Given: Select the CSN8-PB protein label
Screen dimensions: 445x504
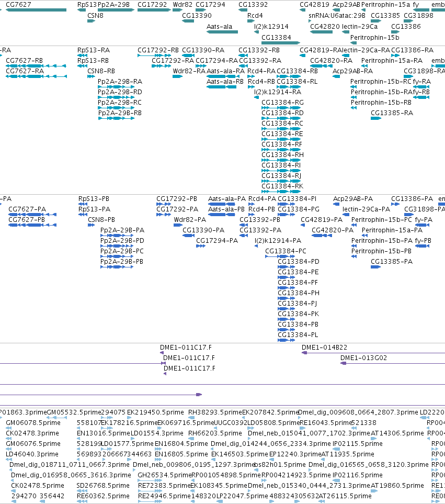Looking at the screenshot, I should click(x=101, y=219).
